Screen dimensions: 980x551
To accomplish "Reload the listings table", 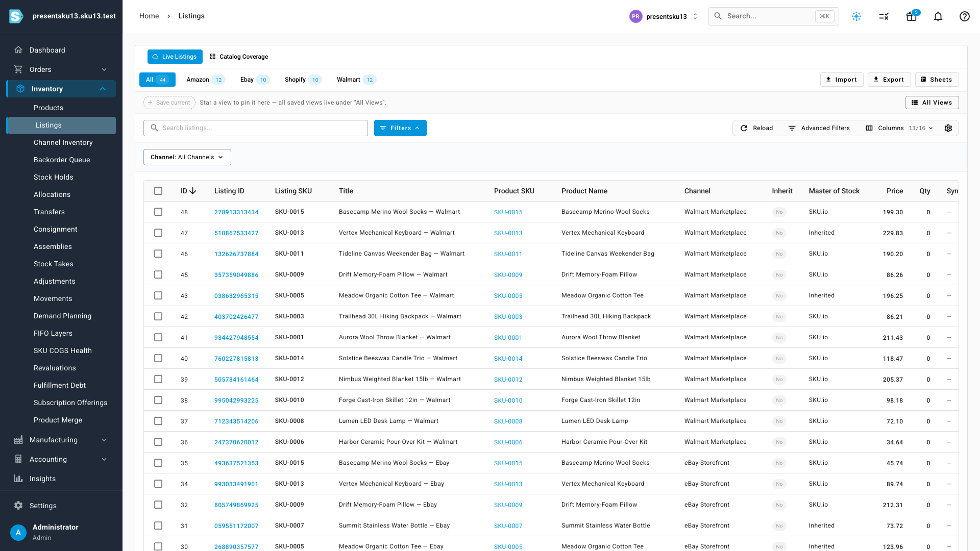I will pyautogui.click(x=756, y=128).
